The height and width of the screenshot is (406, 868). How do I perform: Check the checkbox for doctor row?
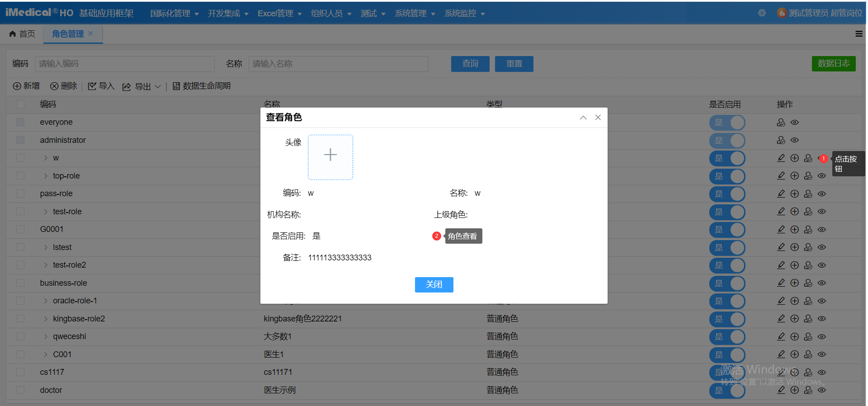20,390
